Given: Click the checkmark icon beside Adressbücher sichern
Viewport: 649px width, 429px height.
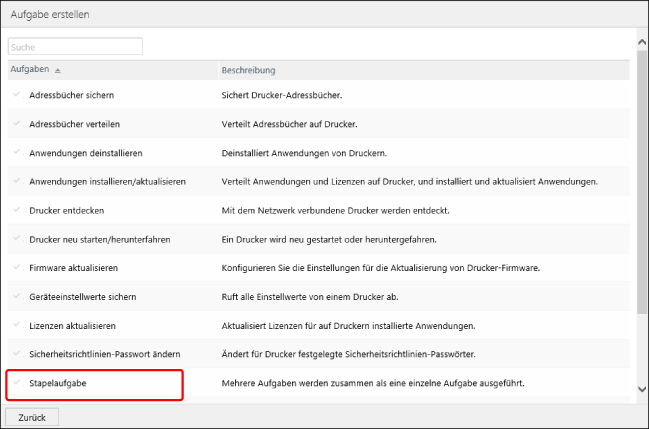Looking at the screenshot, I should pos(16,95).
